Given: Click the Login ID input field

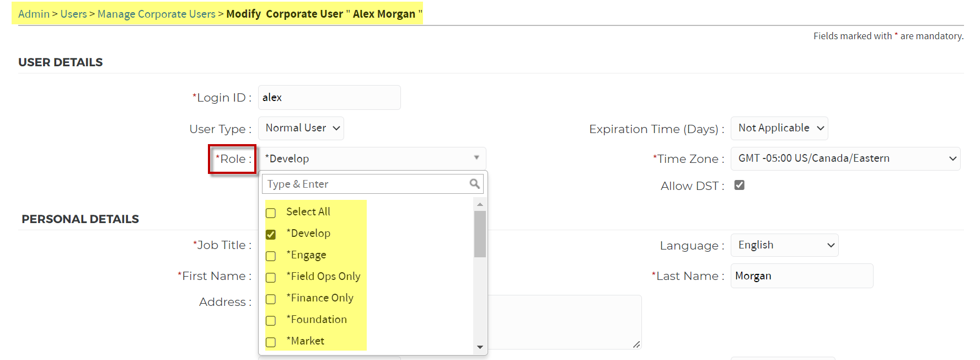Looking at the screenshot, I should coord(329,97).
